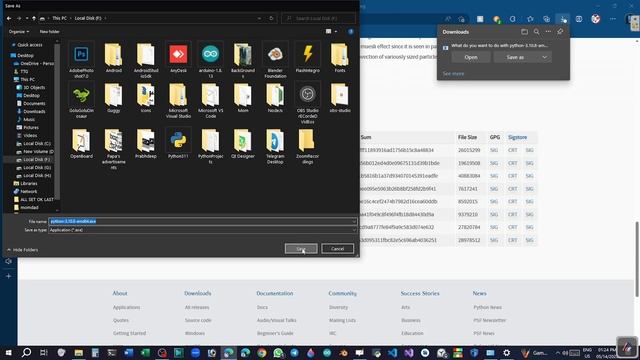Image resolution: width=640 pixels, height=360 pixels.
Task: Open the Windows Start menu
Action: 8,353
